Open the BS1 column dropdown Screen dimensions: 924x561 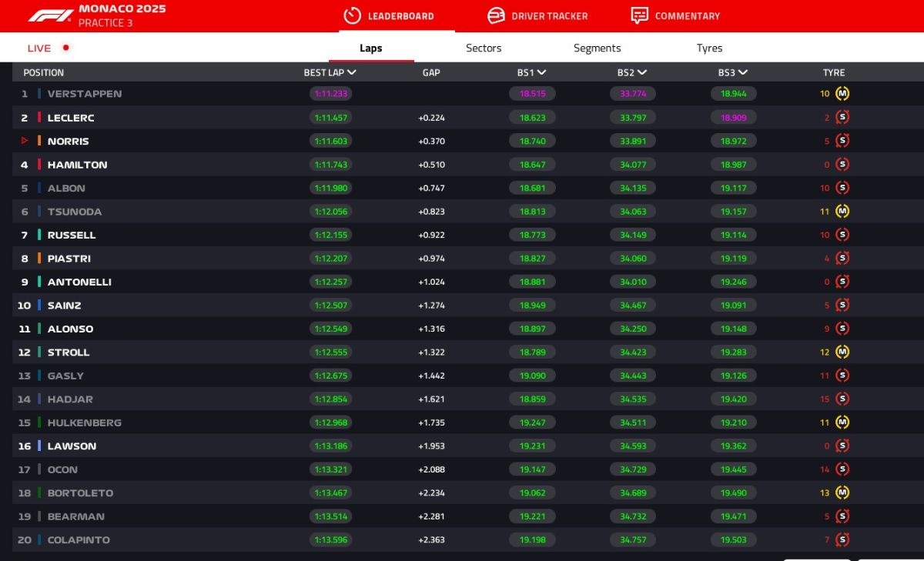[542, 72]
